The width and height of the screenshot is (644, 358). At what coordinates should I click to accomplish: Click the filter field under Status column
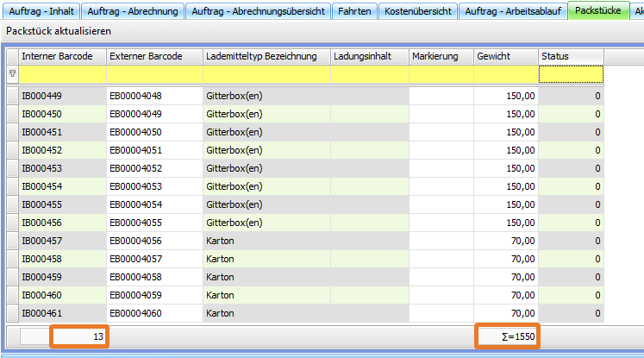point(570,75)
